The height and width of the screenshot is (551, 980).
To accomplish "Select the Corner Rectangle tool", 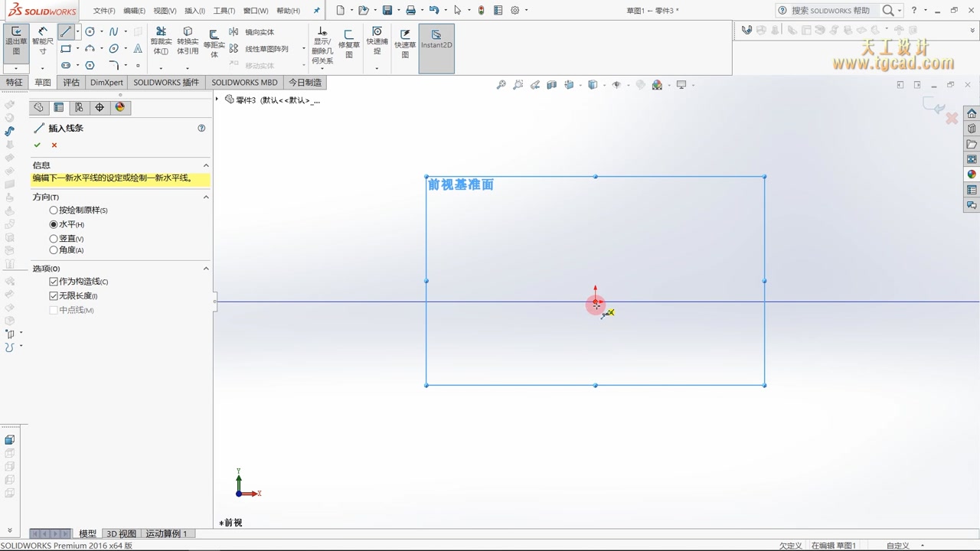I will 67,49.
